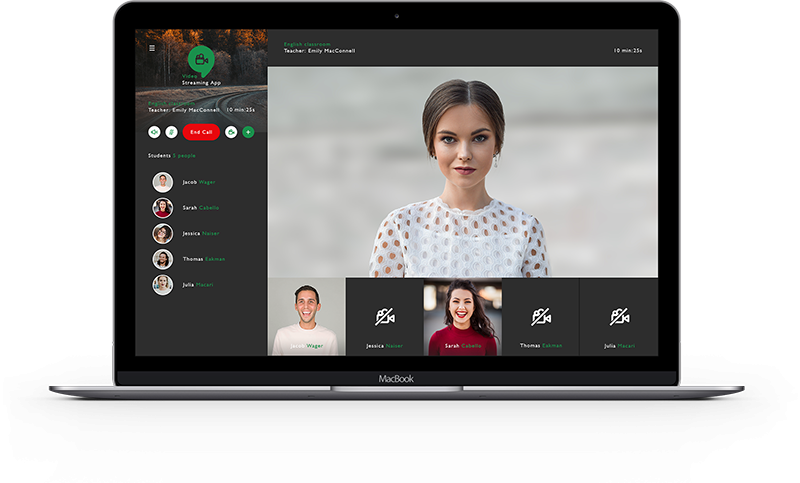
Task: Click the main teacher video feed
Action: pyautogui.click(x=462, y=172)
